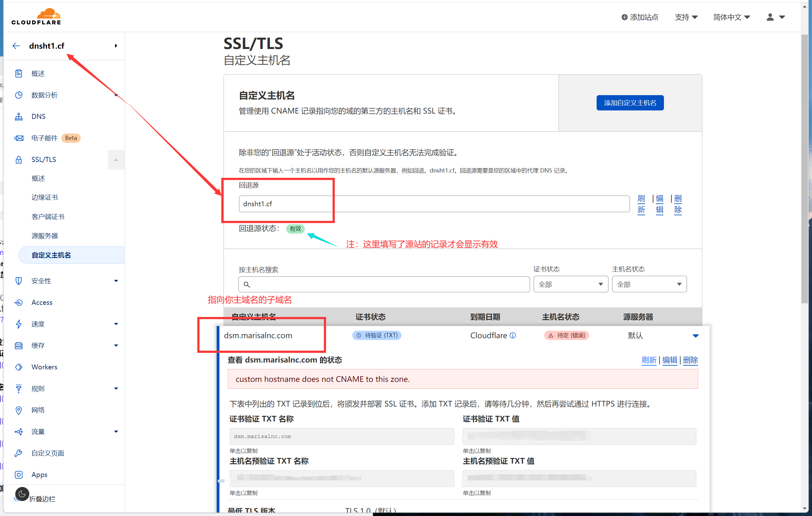The height and width of the screenshot is (516, 812).
Task: Open the Apps icon in the sidebar
Action: (18, 475)
